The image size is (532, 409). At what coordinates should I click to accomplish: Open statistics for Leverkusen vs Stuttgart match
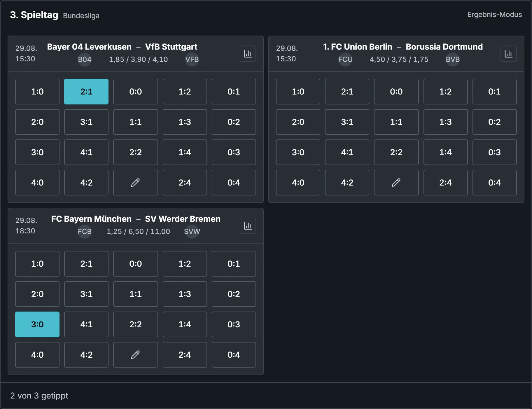(x=248, y=54)
